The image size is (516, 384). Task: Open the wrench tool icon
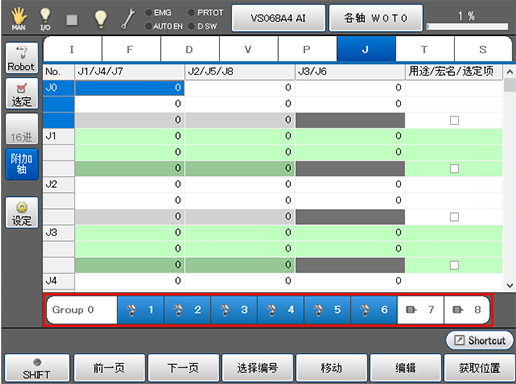(128, 19)
